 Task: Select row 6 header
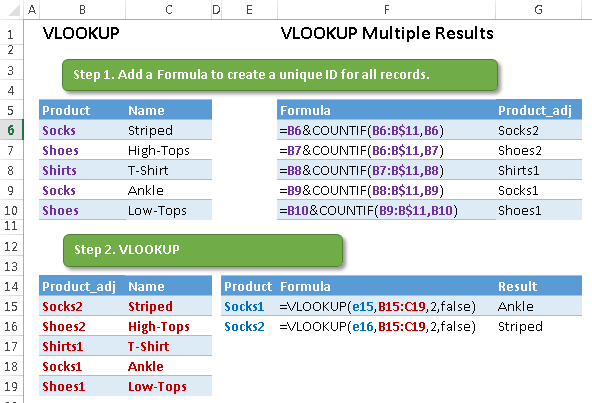tap(11, 130)
